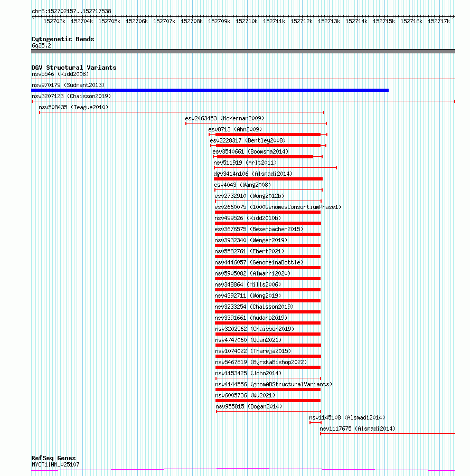Click the nsv5546 (Kidd2008) variant label

(60, 74)
